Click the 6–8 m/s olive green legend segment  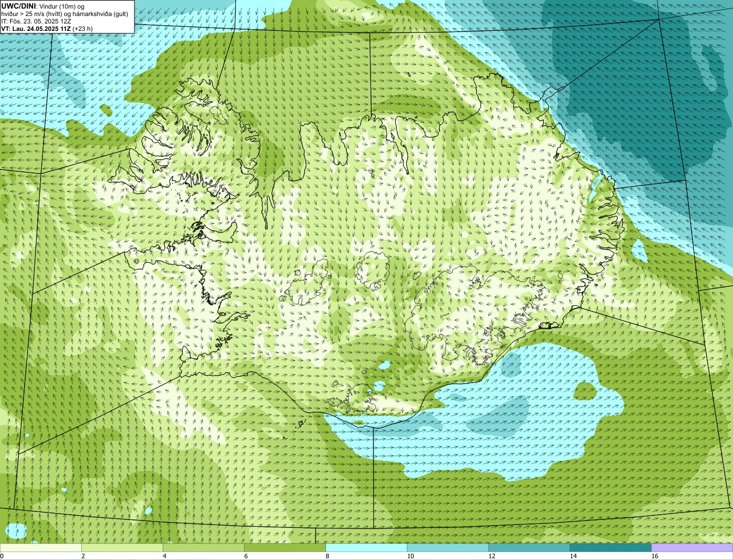click(x=285, y=548)
